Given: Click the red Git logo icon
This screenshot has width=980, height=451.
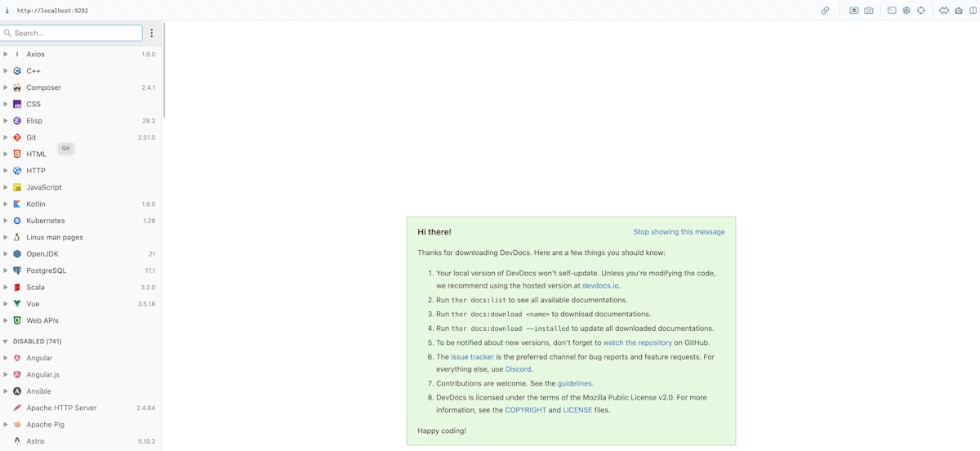Looking at the screenshot, I should pos(17,137).
